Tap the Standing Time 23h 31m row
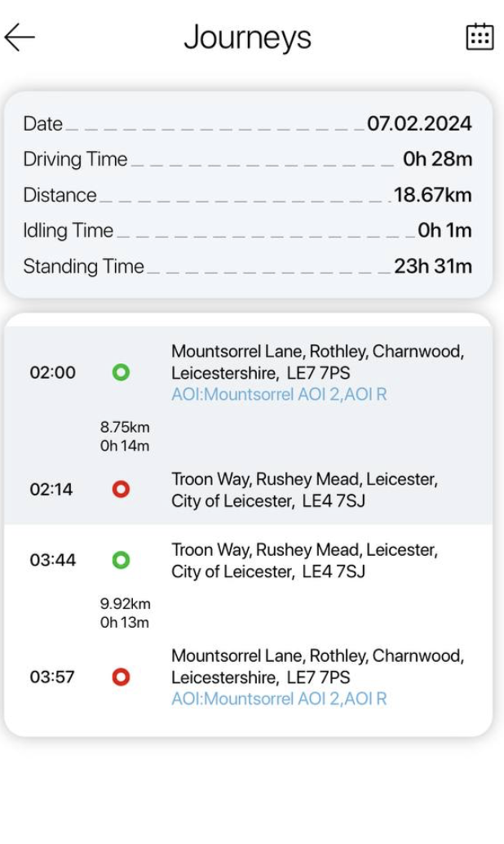 (247, 267)
